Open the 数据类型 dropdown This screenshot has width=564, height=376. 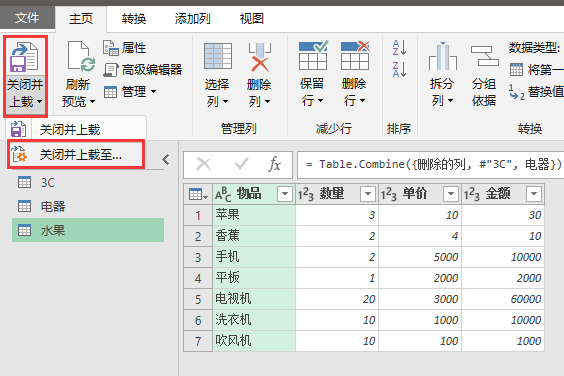(536, 47)
